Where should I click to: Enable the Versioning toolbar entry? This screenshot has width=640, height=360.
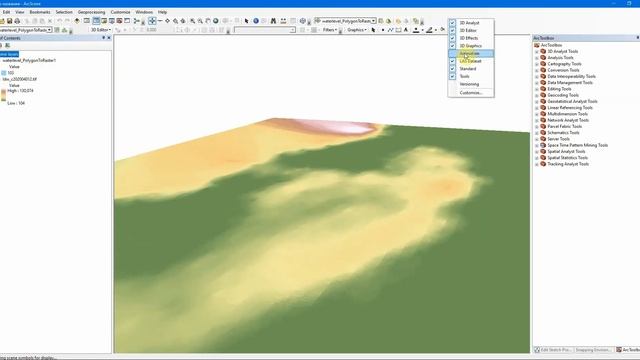click(471, 84)
